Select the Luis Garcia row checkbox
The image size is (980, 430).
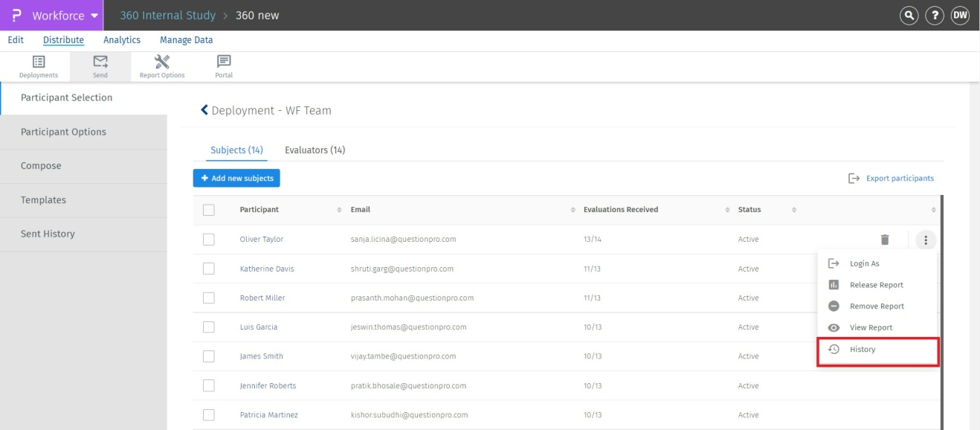click(209, 327)
